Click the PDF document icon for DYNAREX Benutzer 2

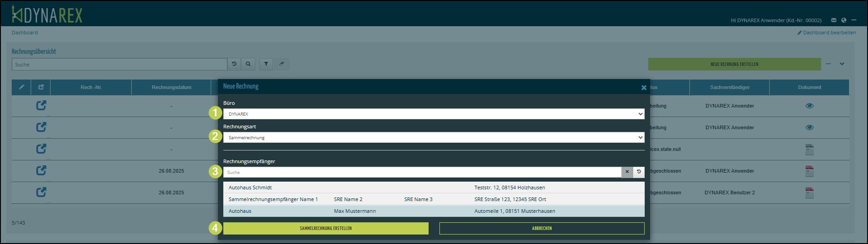(809, 193)
